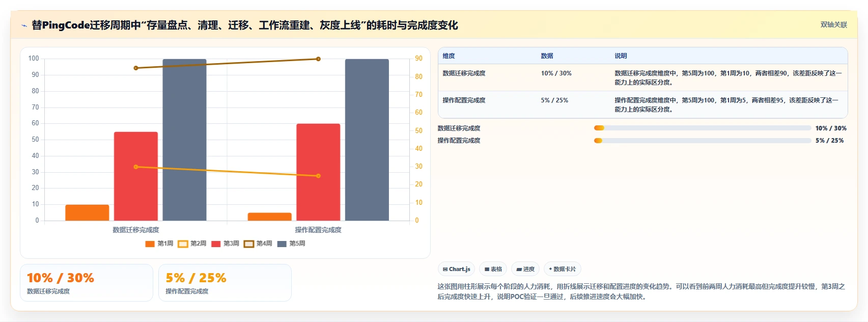Toggle the 第1周 legend item
Viewport: 868px width, 322px height.
159,244
